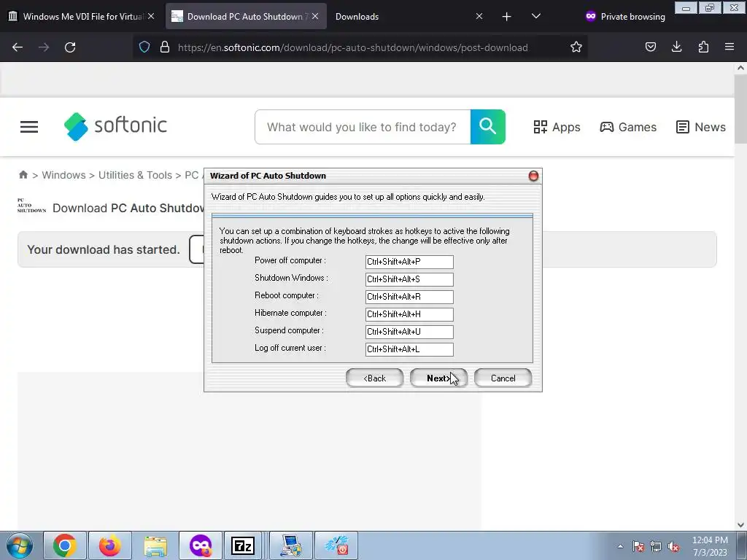Show hidden system tray icons
Screen dimensions: 747x560
click(x=620, y=546)
